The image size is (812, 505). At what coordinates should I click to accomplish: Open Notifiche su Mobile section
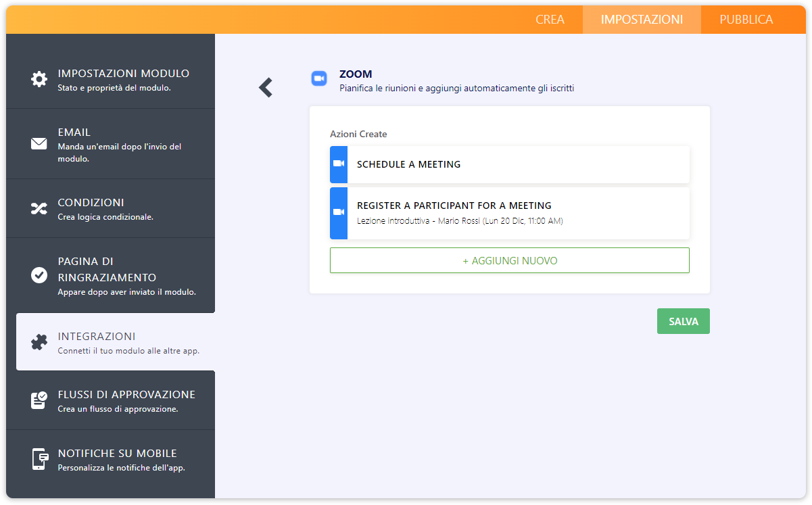[111, 460]
